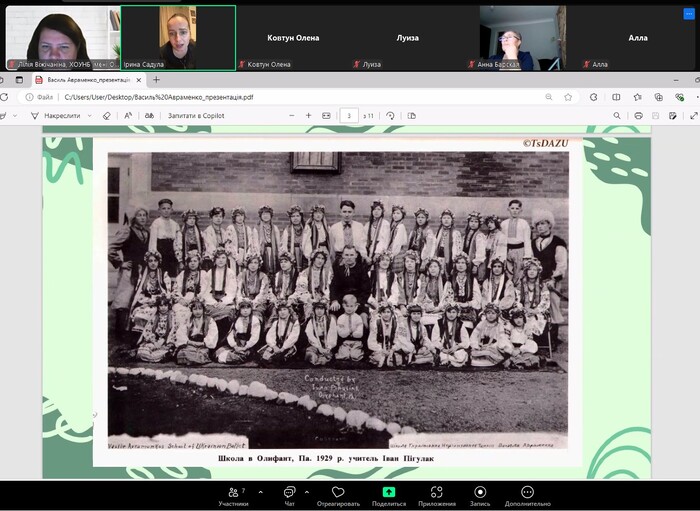700x511 pixels.
Task: Switch page view layout in PDF toolbar
Action: coord(412,116)
